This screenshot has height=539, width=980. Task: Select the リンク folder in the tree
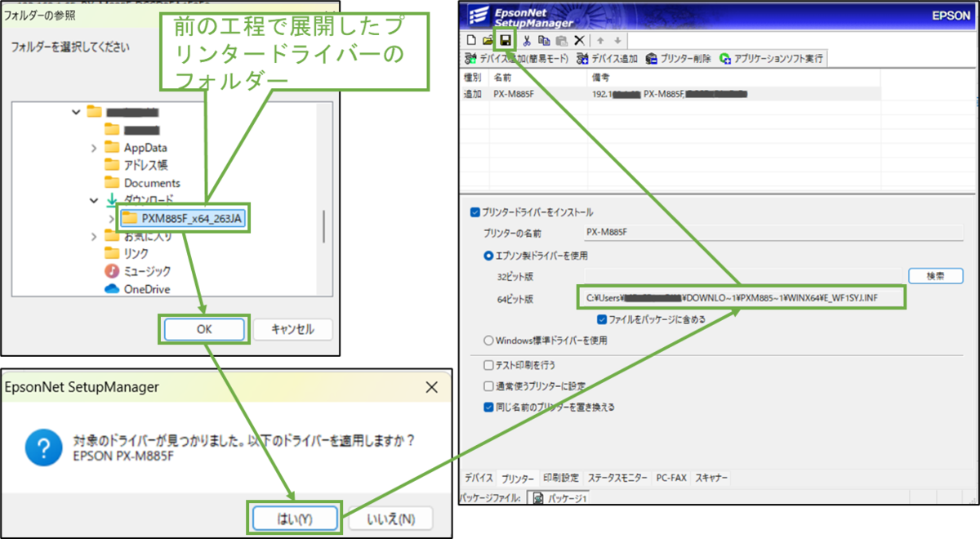tap(127, 254)
